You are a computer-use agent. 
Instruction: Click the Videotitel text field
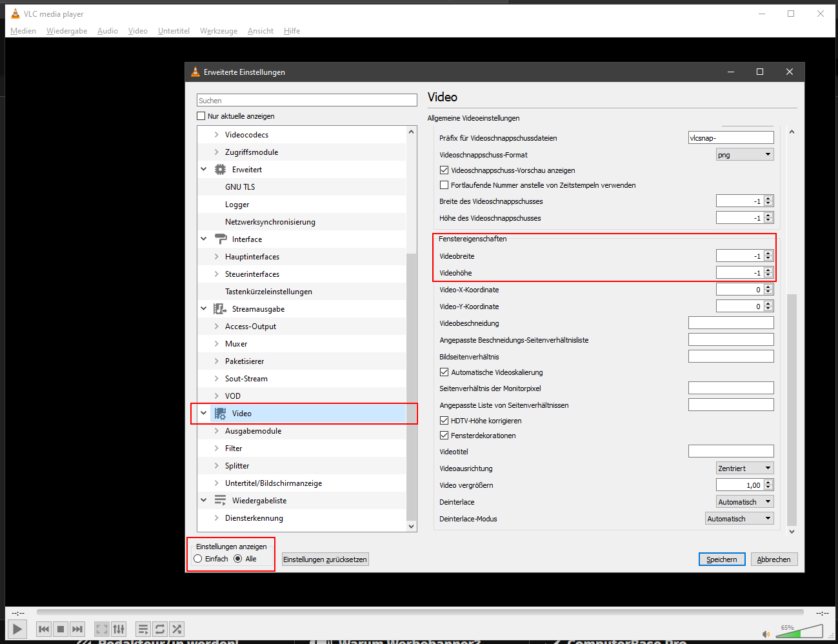coord(731,451)
